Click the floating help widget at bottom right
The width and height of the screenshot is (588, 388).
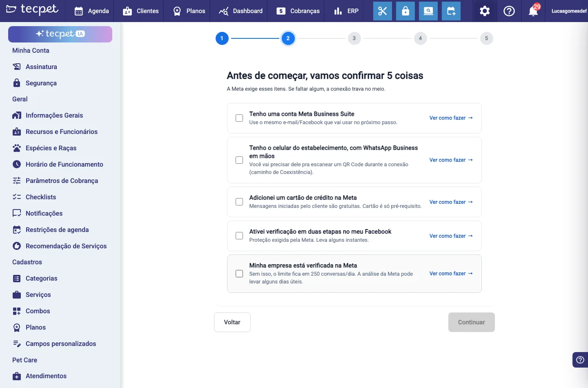580,360
